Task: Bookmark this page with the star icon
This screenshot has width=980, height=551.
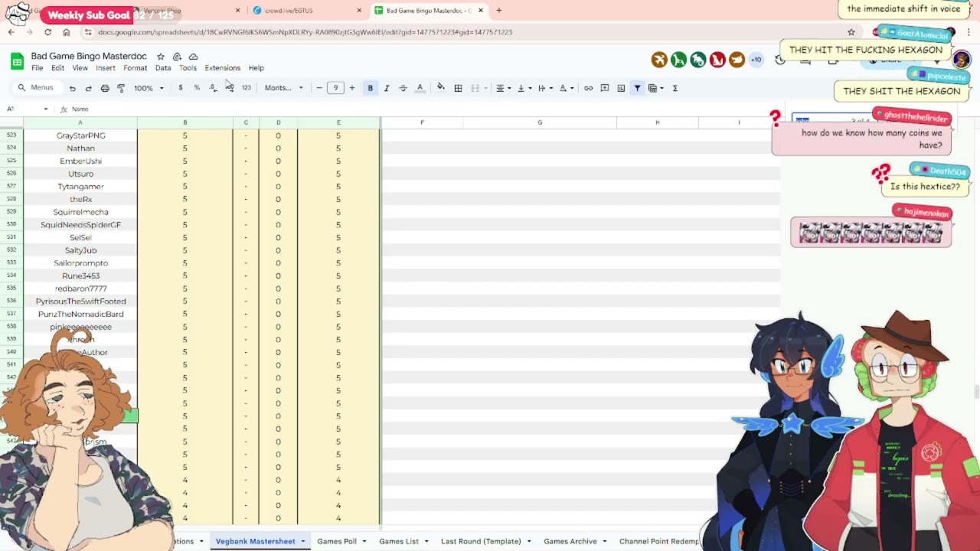Action: 851,32
